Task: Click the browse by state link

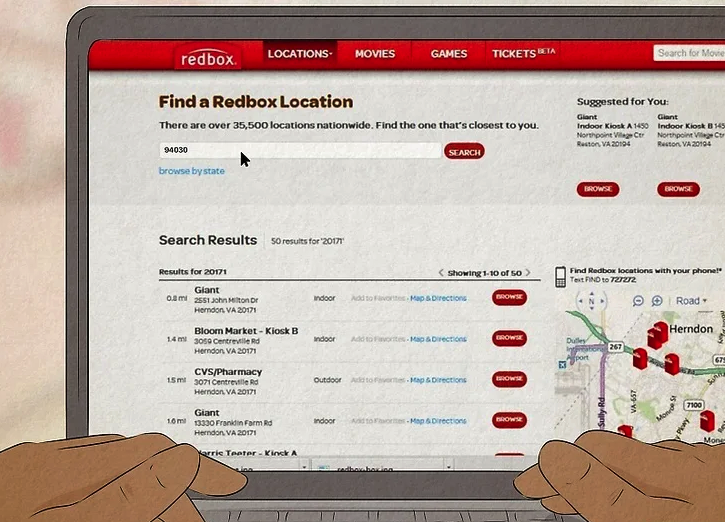Action: 191,171
